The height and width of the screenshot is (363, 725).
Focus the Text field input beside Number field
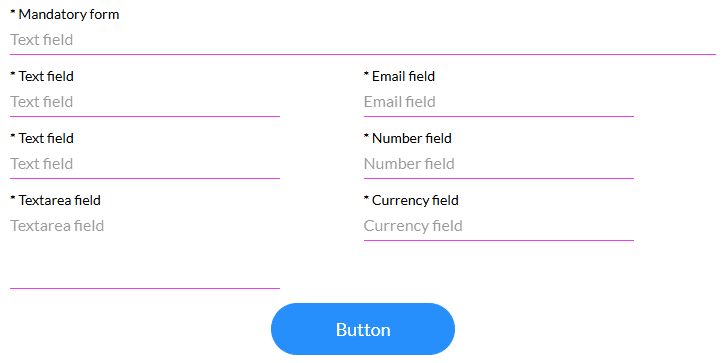click(x=145, y=164)
